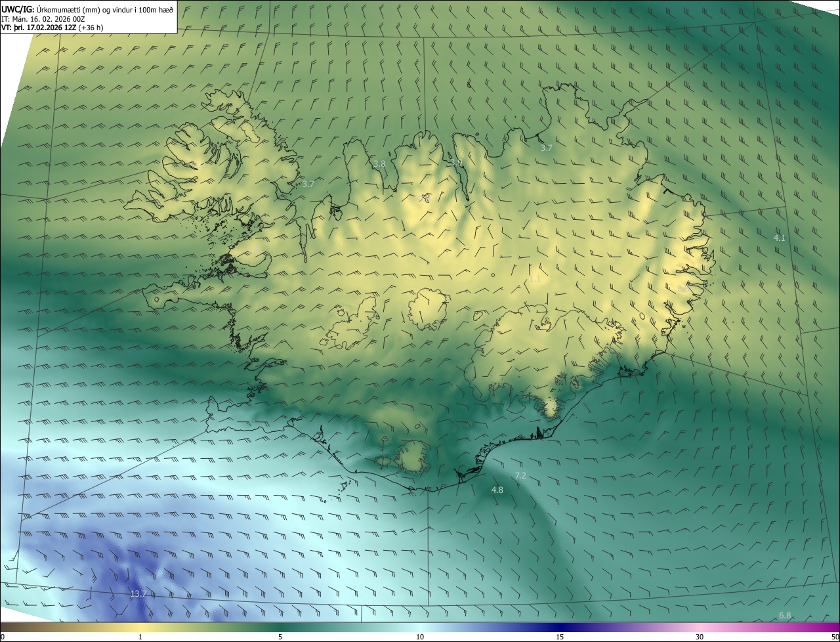This screenshot has height=642, width=840.
Task: Click the '30' tick label on the colour scale
Action: [700, 637]
